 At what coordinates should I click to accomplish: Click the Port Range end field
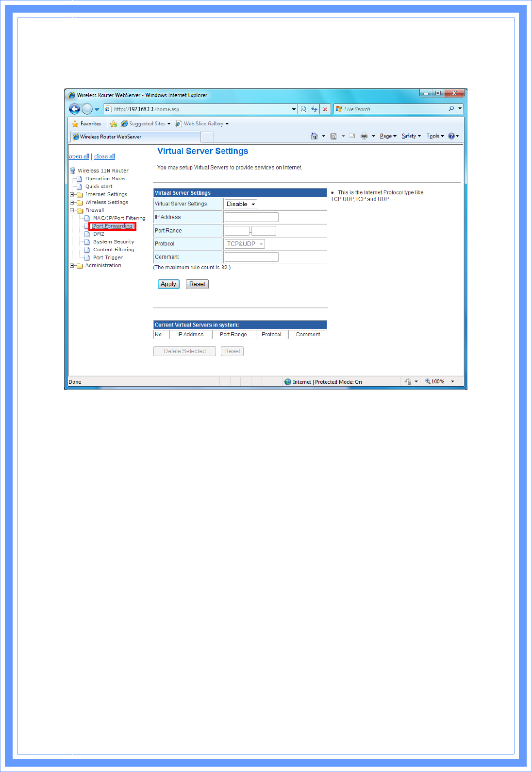(264, 231)
